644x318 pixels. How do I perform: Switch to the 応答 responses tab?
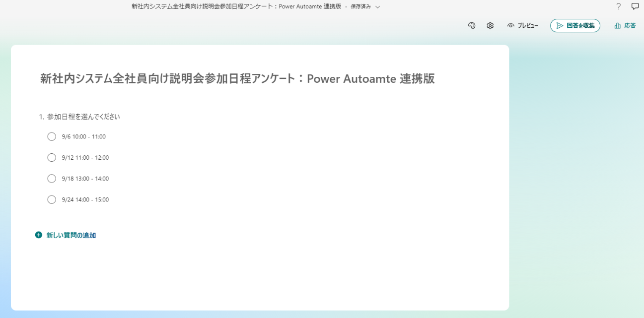pos(625,26)
